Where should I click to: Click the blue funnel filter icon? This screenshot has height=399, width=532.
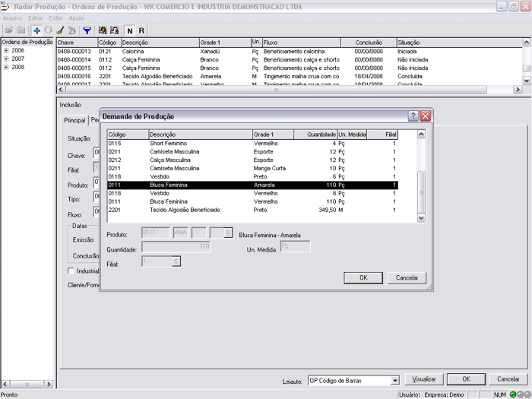(87, 30)
